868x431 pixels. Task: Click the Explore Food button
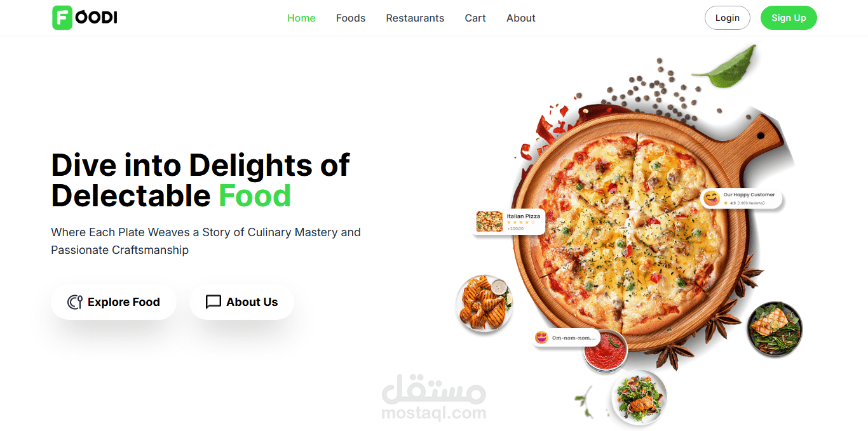(x=114, y=302)
